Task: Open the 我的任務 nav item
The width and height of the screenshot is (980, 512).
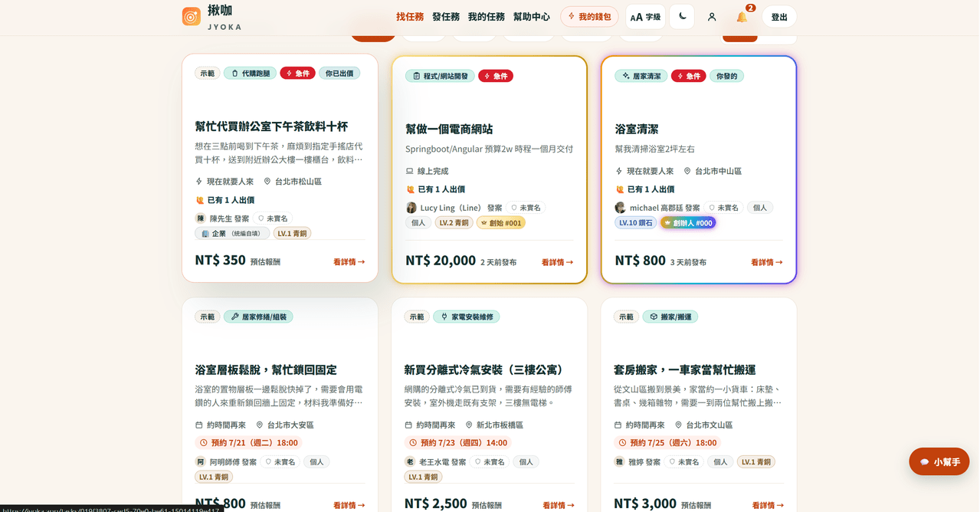Action: [487, 16]
